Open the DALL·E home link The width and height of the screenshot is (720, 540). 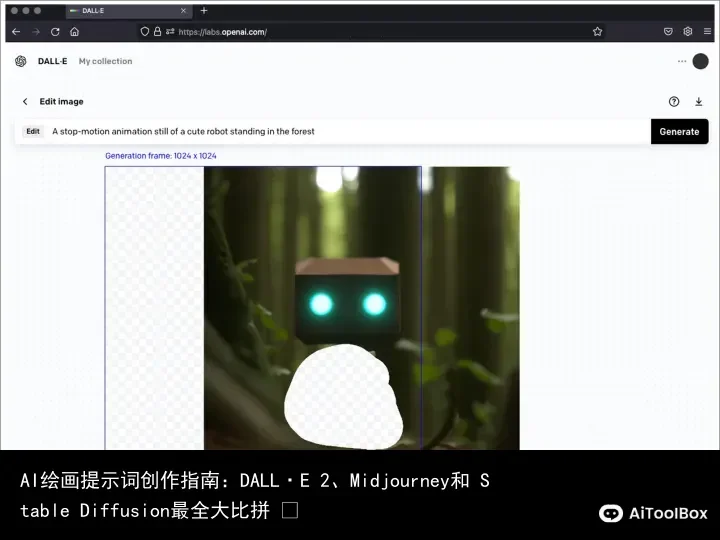(52, 61)
